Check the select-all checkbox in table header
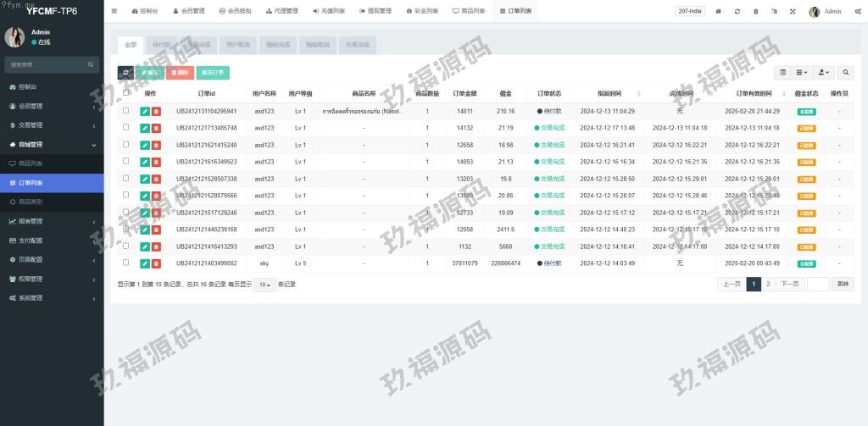The image size is (868, 426). coord(126,93)
